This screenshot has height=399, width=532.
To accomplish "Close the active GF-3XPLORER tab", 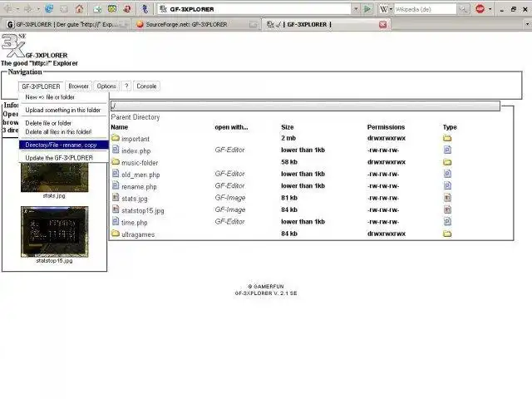I will click(x=382, y=24).
